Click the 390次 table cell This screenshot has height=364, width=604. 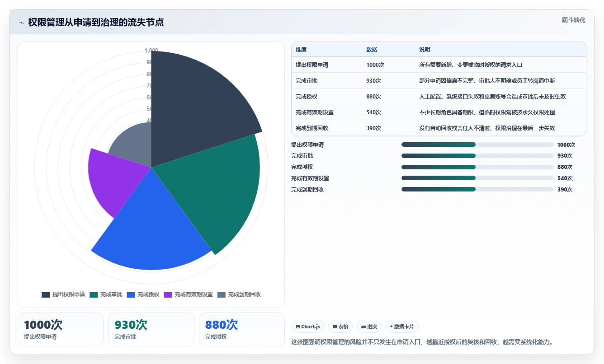point(374,128)
